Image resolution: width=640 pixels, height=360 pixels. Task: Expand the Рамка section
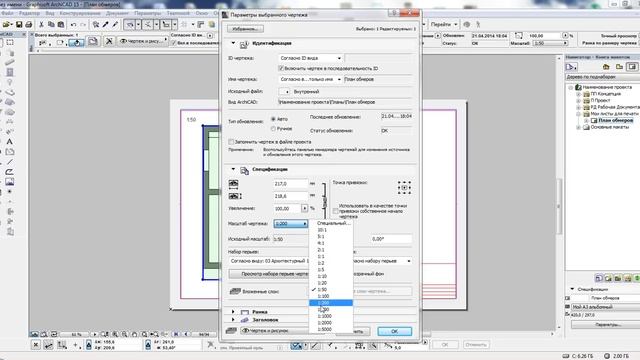point(233,312)
